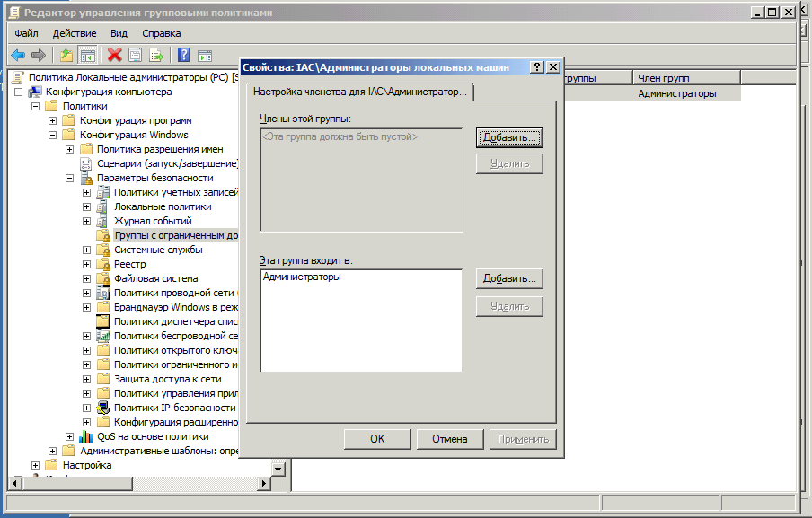Screen dimensions: 812x518
Task: Click the Export list toolbar icon
Action: coord(156,55)
